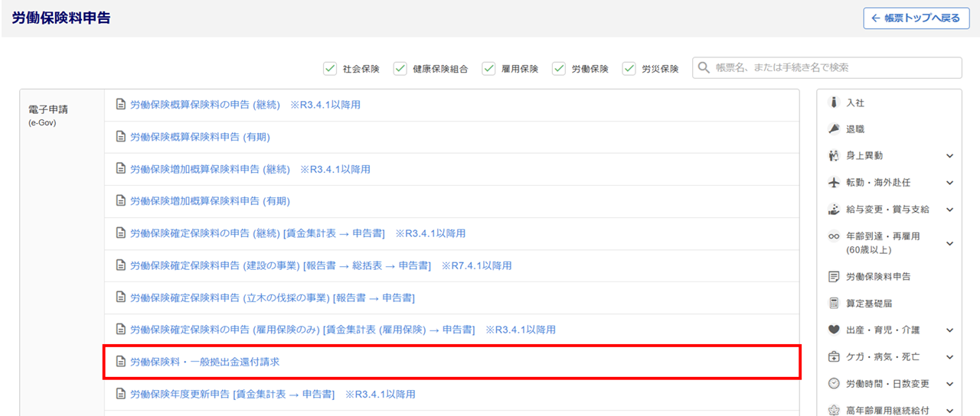The image size is (980, 416).
Task: Expand the 高年齢雇用継続給付 chevron
Action: coord(949,411)
